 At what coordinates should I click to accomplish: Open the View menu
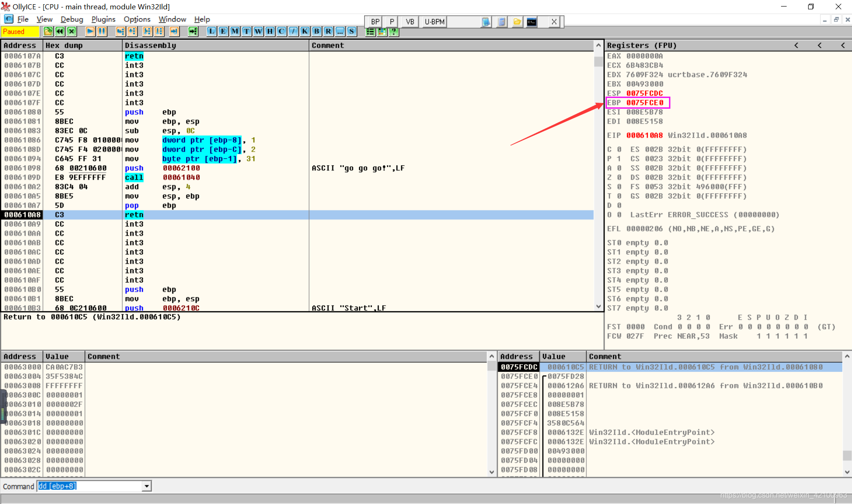pos(44,19)
